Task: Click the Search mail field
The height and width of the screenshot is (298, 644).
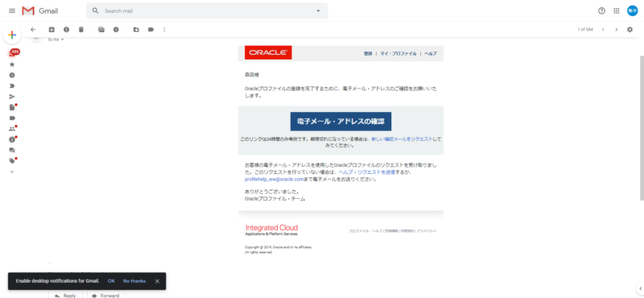Action: coord(207,11)
